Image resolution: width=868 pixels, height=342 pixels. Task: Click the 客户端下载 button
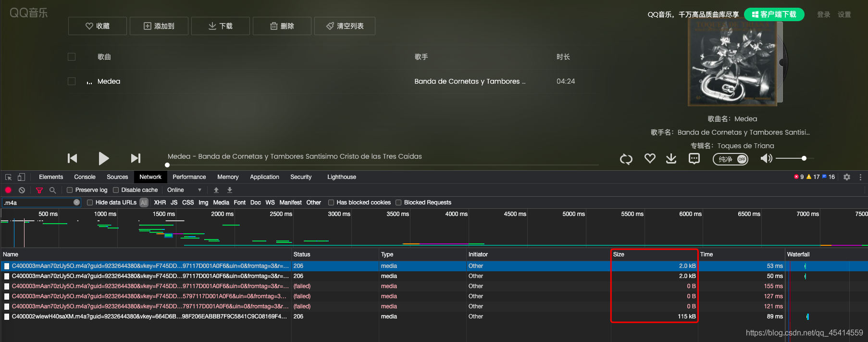[774, 14]
